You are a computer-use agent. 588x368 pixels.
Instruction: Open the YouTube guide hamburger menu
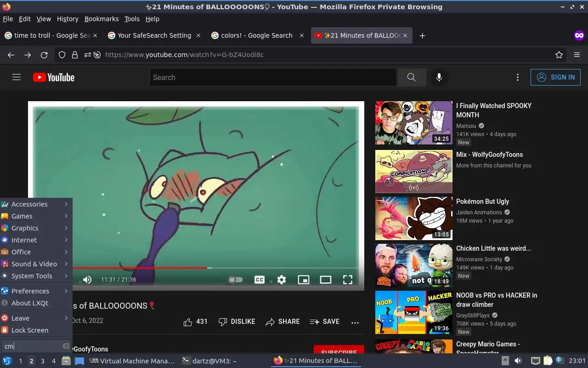17,77
